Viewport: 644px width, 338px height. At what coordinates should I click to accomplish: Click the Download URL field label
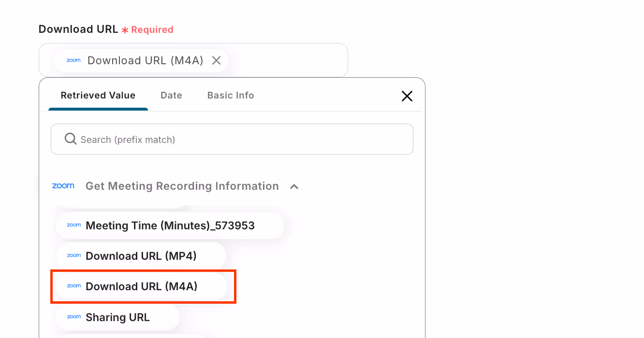(x=78, y=29)
